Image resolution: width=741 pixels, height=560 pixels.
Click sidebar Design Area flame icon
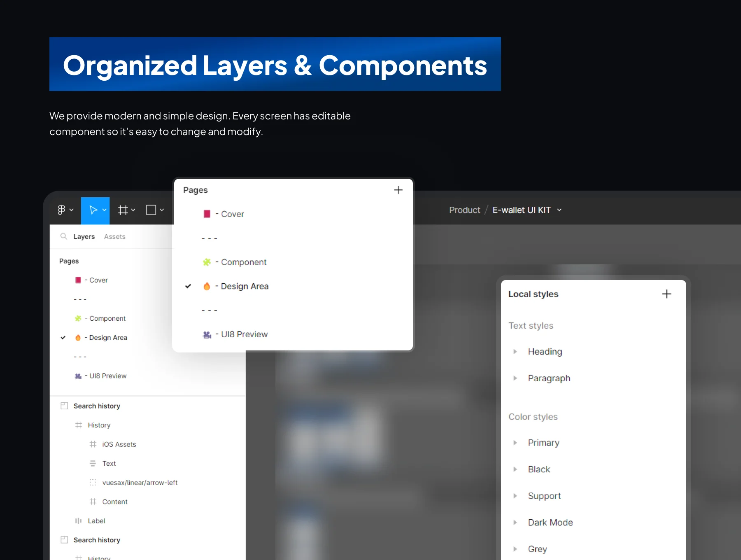coord(78,338)
